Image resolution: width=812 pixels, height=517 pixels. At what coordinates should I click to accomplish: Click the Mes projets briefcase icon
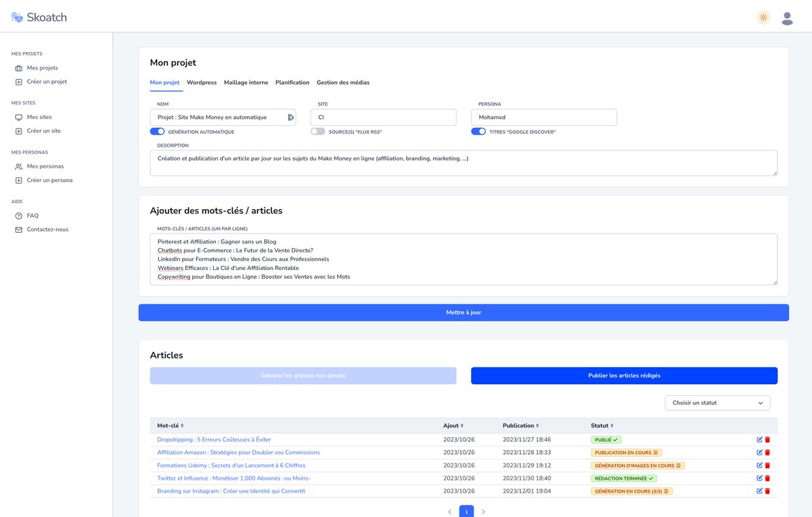(19, 68)
